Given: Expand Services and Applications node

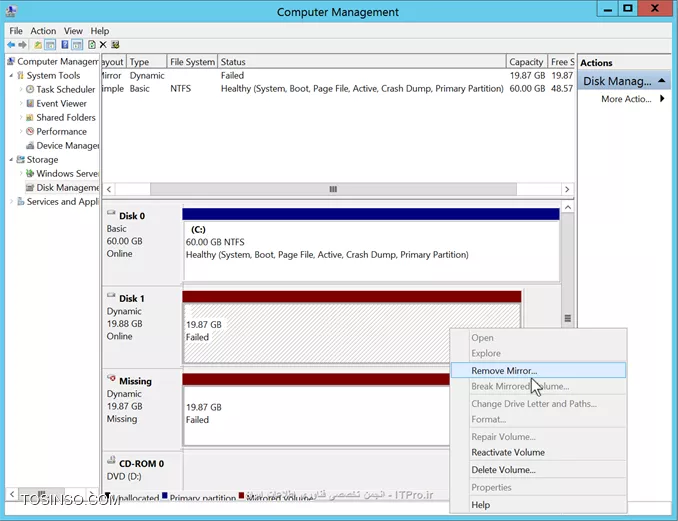Looking at the screenshot, I should pyautogui.click(x=11, y=201).
